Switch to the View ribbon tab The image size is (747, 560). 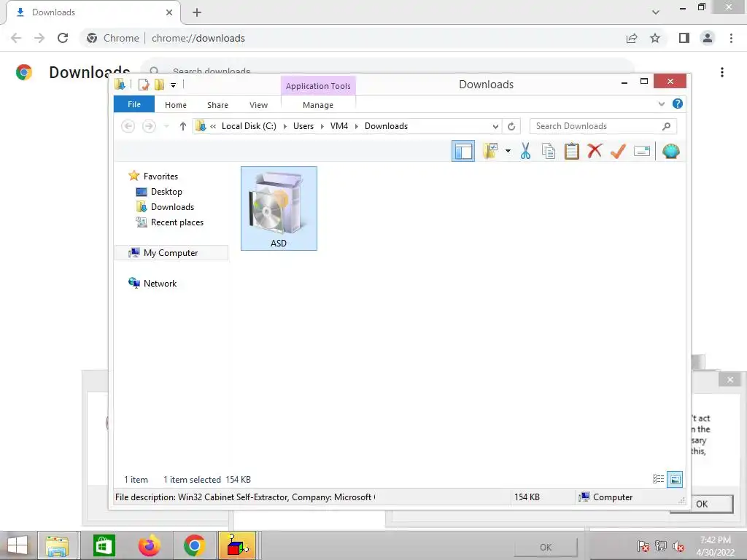259,105
